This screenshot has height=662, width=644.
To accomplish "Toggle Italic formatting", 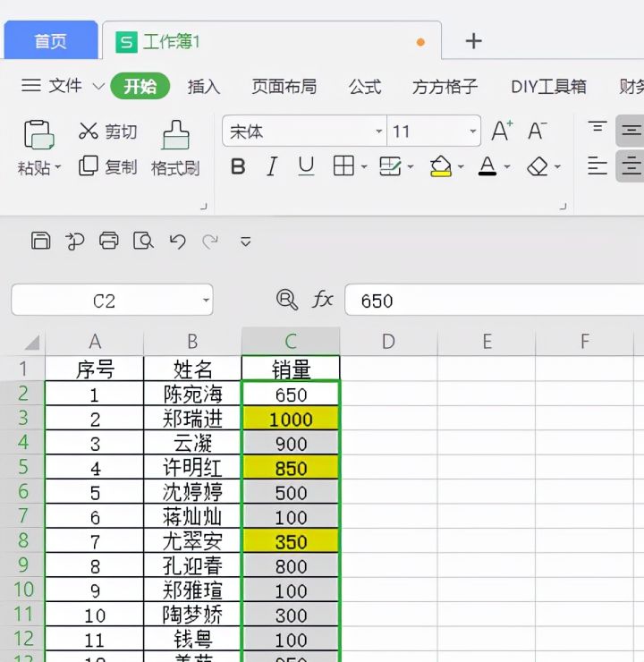I will 272,166.
